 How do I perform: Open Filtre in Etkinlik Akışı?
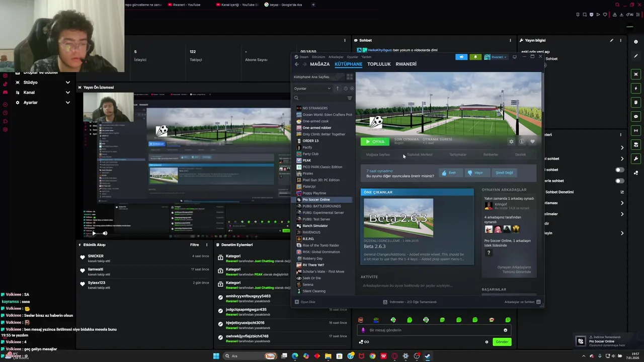(195, 245)
